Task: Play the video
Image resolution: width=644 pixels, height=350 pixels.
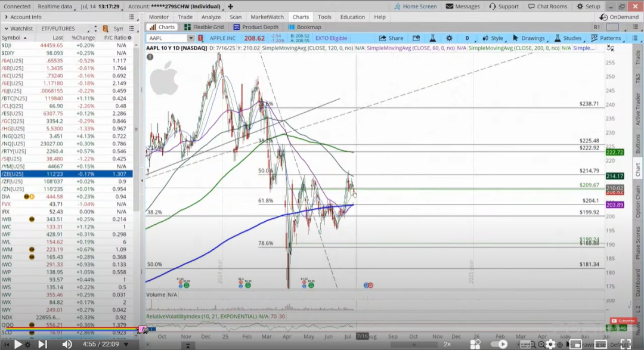Action: pos(18,344)
